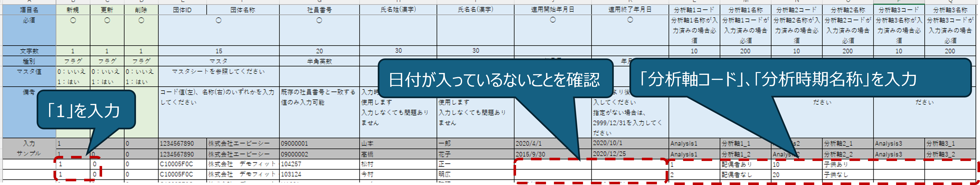Select the sample end date 2020/12/25
The image size is (980, 185).
click(x=630, y=154)
